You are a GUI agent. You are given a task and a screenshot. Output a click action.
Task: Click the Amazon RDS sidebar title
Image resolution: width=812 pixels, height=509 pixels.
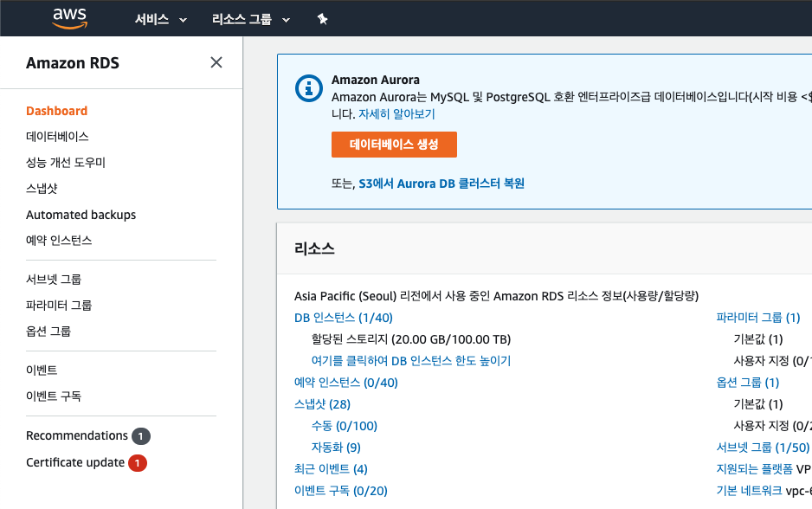(73, 62)
